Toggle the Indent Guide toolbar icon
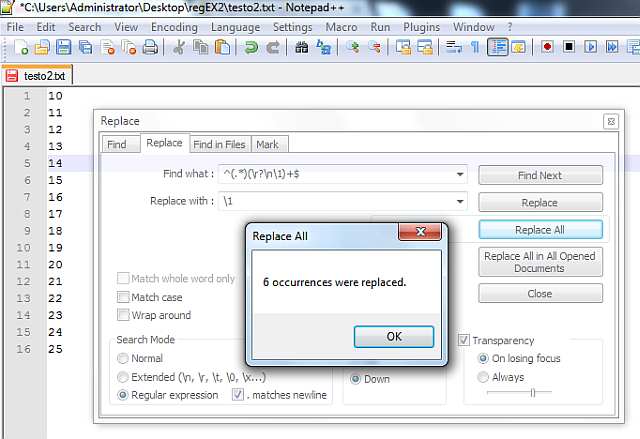The image size is (640, 439). 497,47
